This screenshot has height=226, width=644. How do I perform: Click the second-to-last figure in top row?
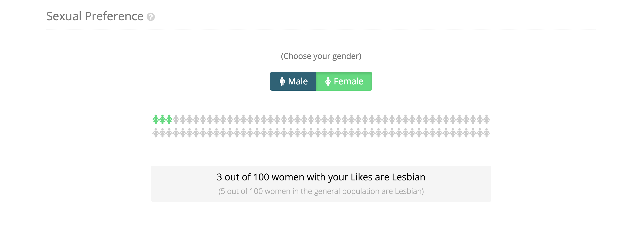480,119
